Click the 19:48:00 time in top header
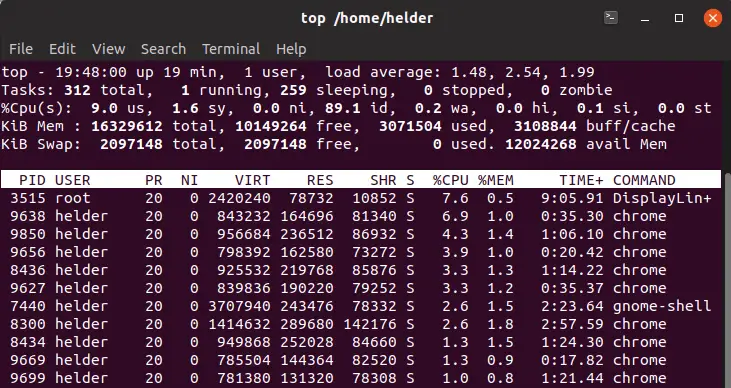Screen dimensions: 731x388 click(x=91, y=72)
